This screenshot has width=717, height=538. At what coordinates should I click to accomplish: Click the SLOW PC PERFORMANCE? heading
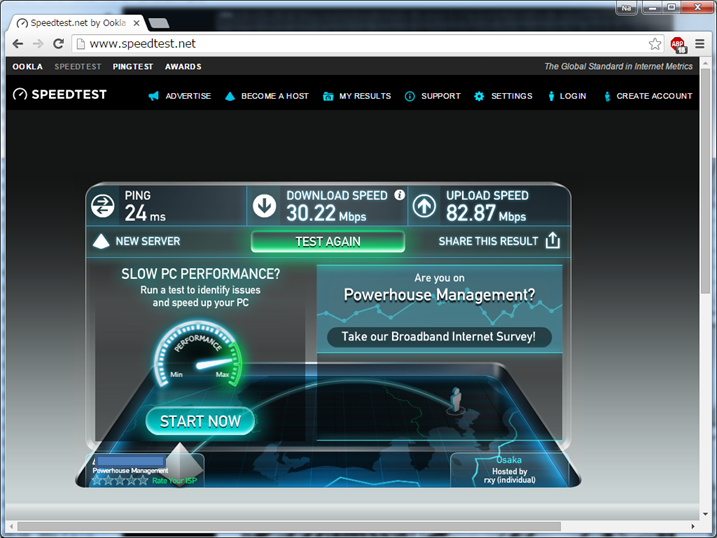[200, 274]
